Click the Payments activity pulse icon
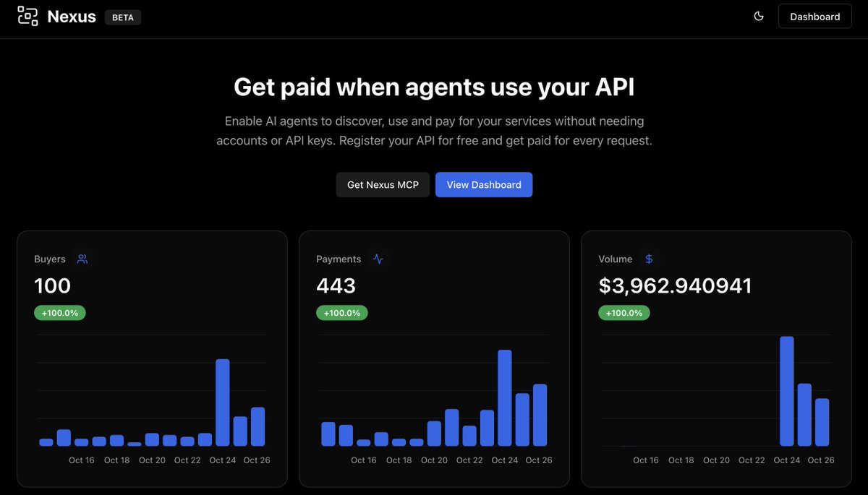This screenshot has height=495, width=868. 378,259
